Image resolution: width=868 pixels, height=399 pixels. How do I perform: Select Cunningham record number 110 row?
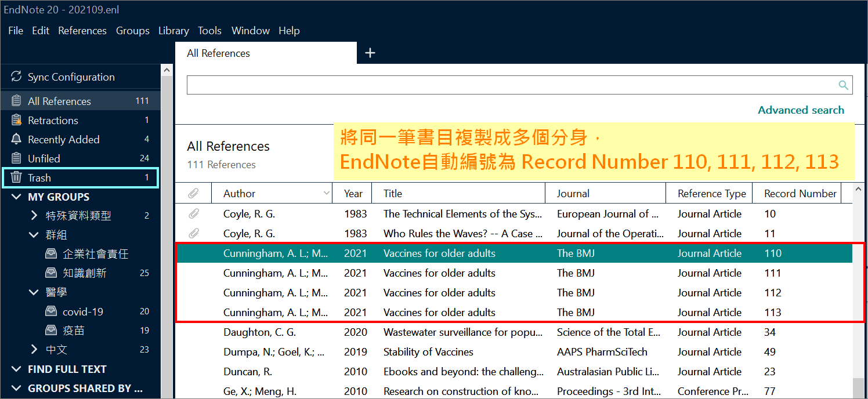(x=514, y=253)
